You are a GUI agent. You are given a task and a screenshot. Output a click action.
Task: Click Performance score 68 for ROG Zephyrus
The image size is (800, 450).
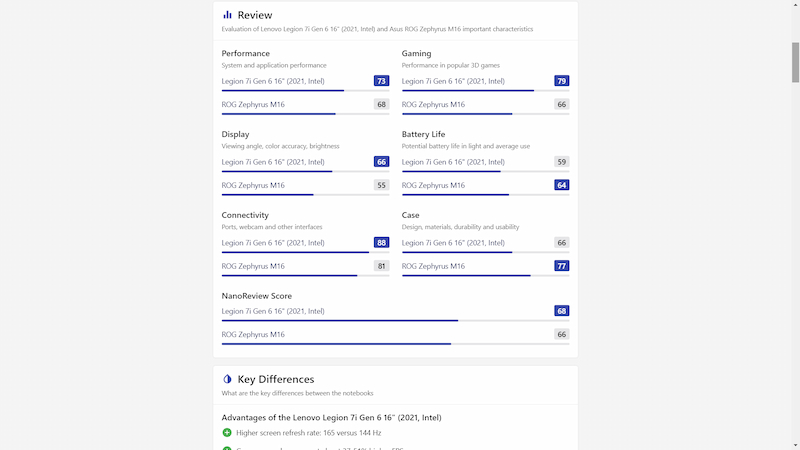pos(381,105)
